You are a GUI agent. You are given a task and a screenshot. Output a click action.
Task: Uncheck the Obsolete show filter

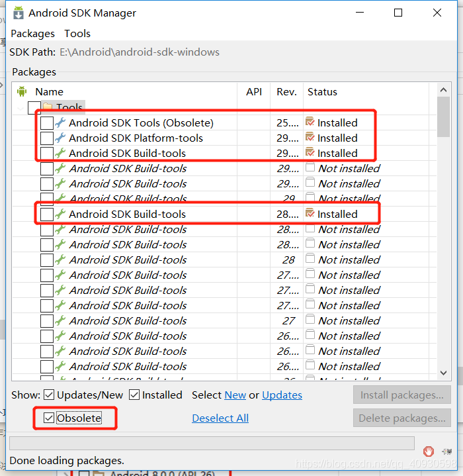49,418
